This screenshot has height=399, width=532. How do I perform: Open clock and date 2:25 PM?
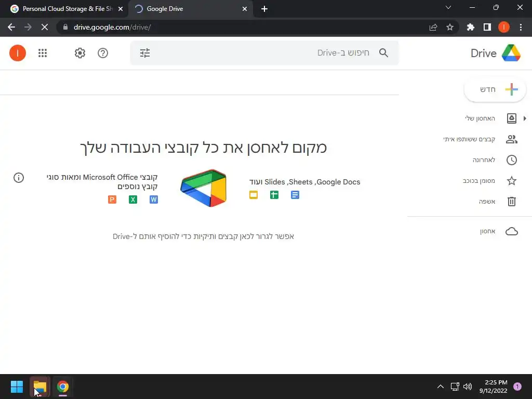coord(494,387)
